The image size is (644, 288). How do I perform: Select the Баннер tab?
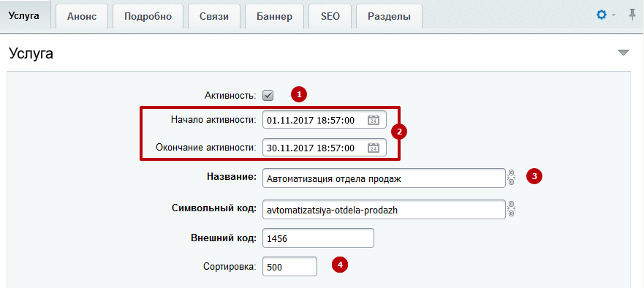[274, 16]
